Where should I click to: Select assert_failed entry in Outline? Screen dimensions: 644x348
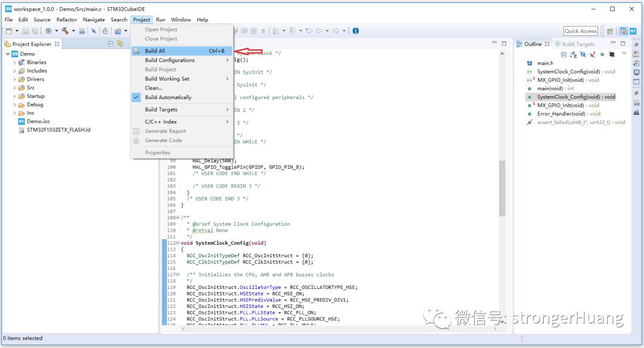(576, 122)
